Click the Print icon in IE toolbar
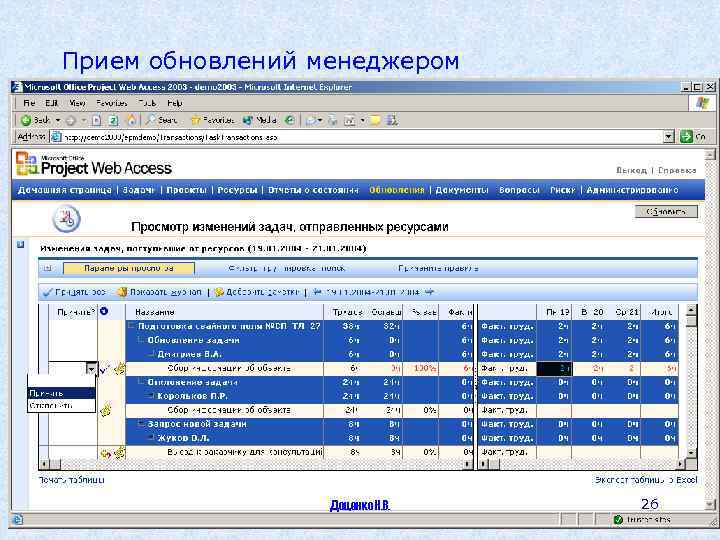720x540 pixels. pos(332,121)
